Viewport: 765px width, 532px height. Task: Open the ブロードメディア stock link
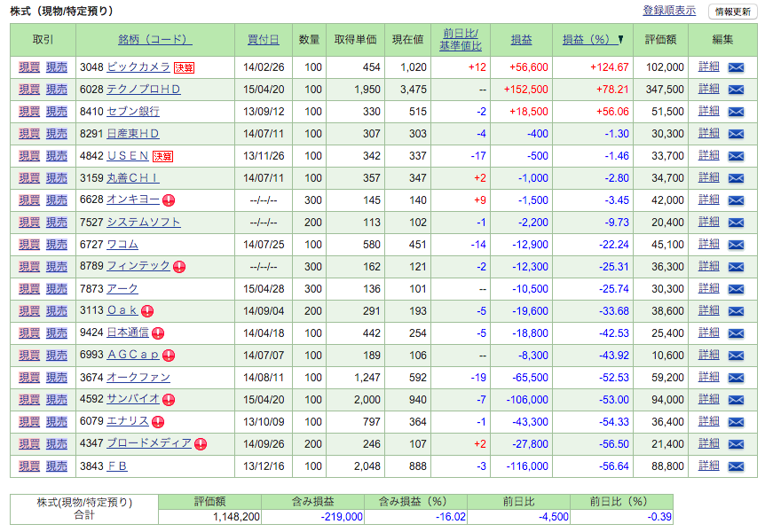(x=149, y=443)
